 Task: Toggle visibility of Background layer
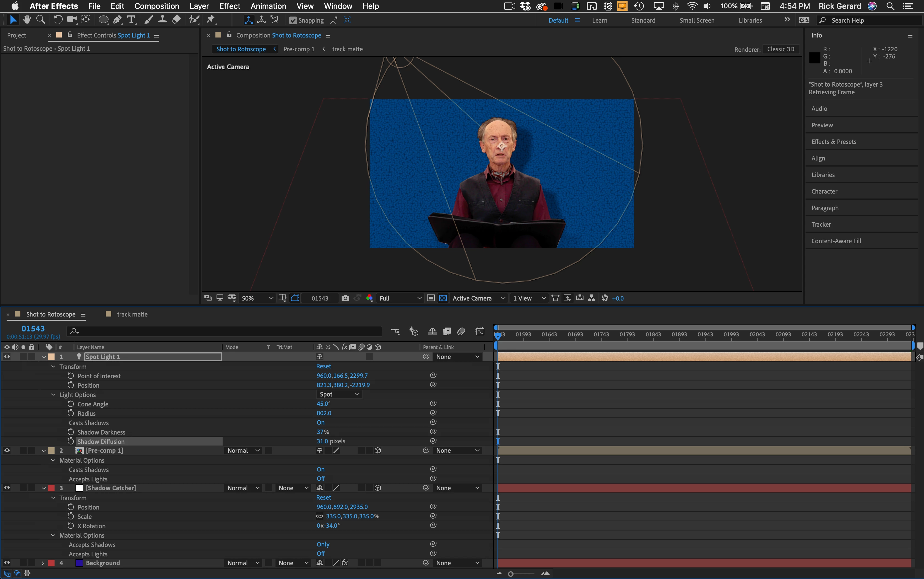click(7, 563)
